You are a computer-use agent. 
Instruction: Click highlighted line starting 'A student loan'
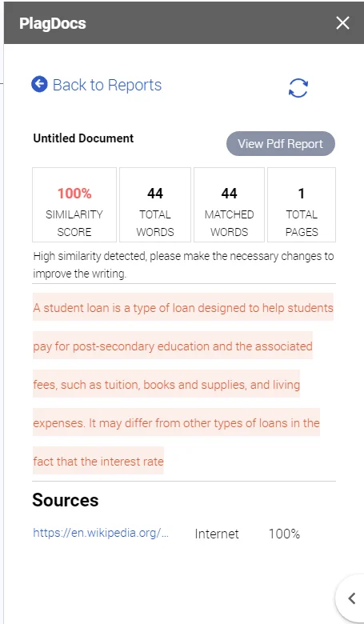pos(183,308)
